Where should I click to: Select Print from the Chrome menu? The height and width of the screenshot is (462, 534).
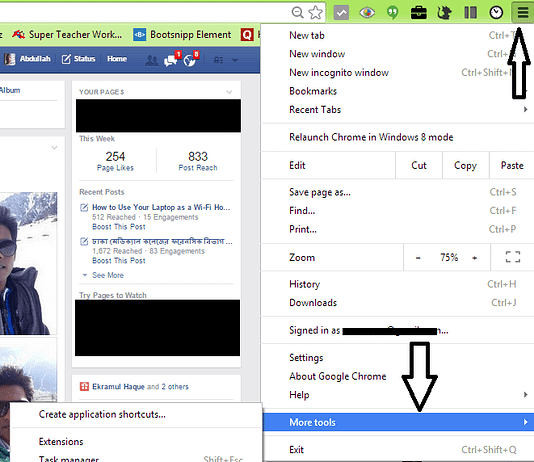[398, 229]
